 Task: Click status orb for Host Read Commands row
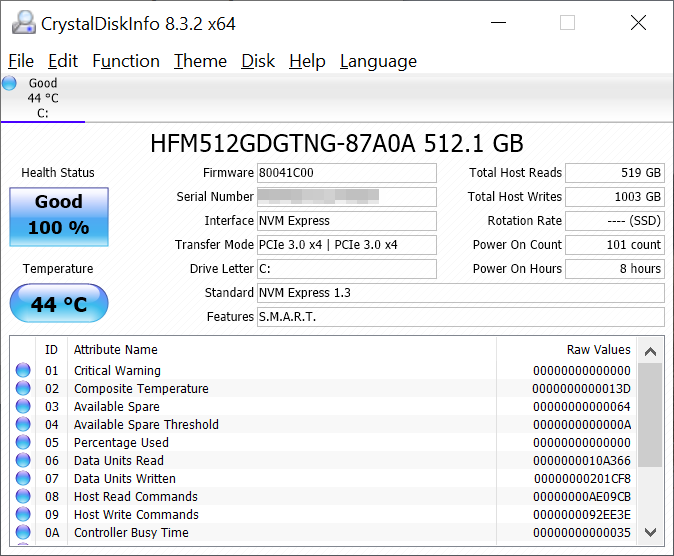(x=23, y=497)
